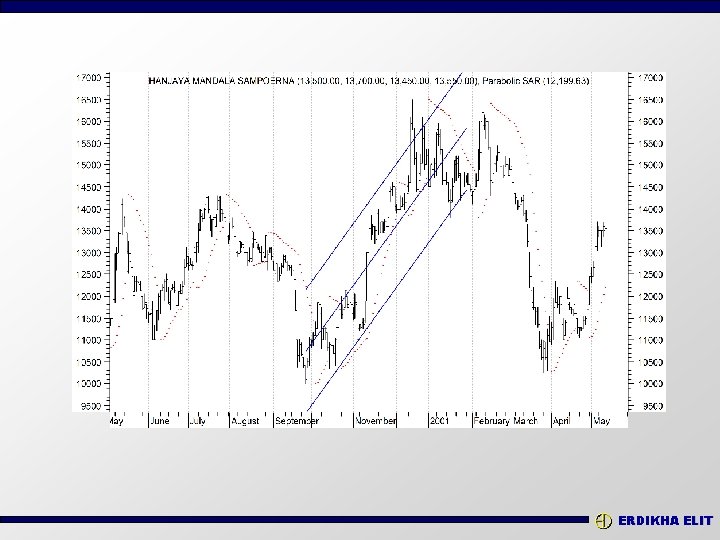This screenshot has width=720, height=540.
Task: Click 10000 on the left price axis
Action: [x=88, y=383]
